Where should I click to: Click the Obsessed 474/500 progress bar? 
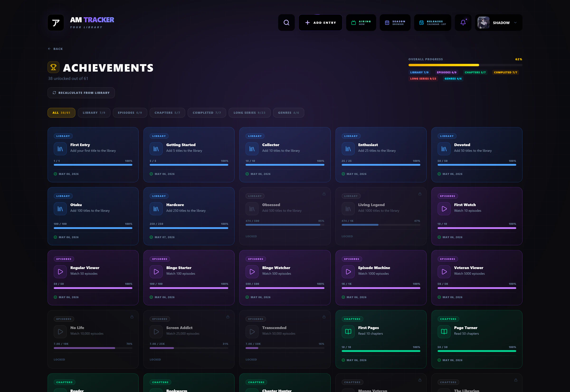[x=285, y=225]
